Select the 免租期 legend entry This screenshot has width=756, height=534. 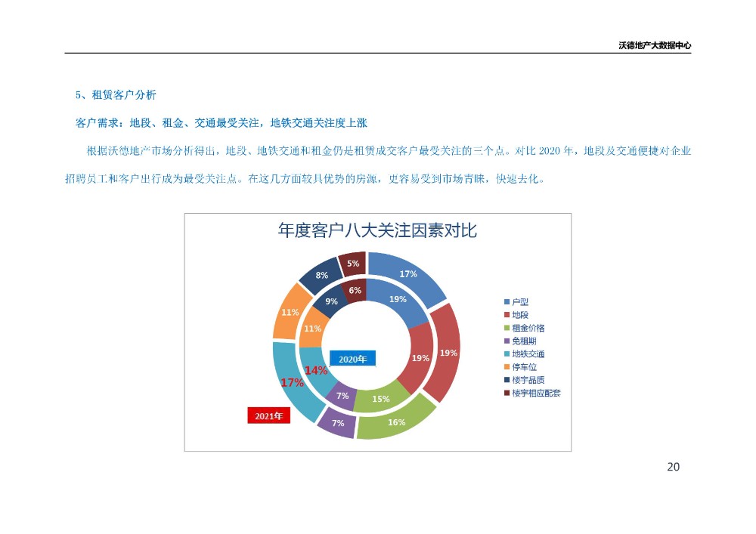pos(524,341)
